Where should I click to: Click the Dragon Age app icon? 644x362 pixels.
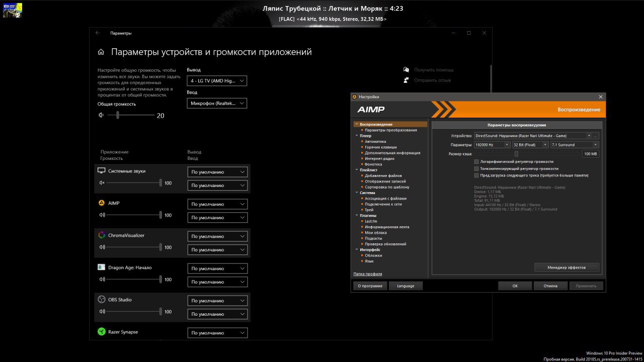[x=101, y=267]
